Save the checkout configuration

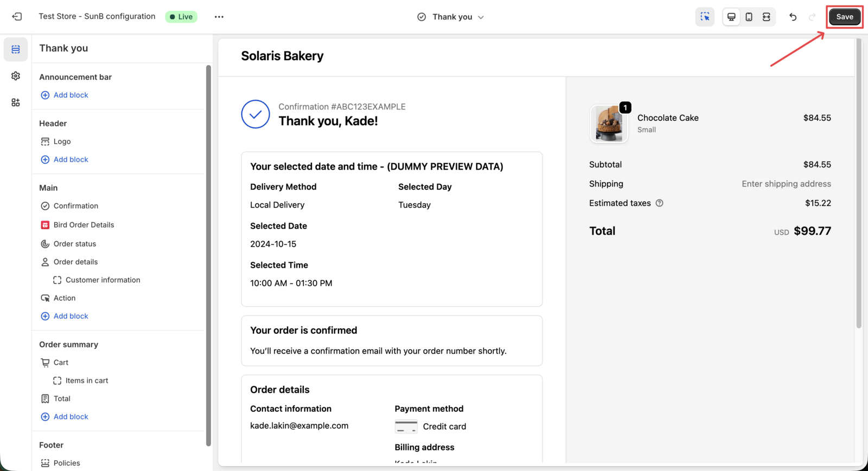pos(845,17)
